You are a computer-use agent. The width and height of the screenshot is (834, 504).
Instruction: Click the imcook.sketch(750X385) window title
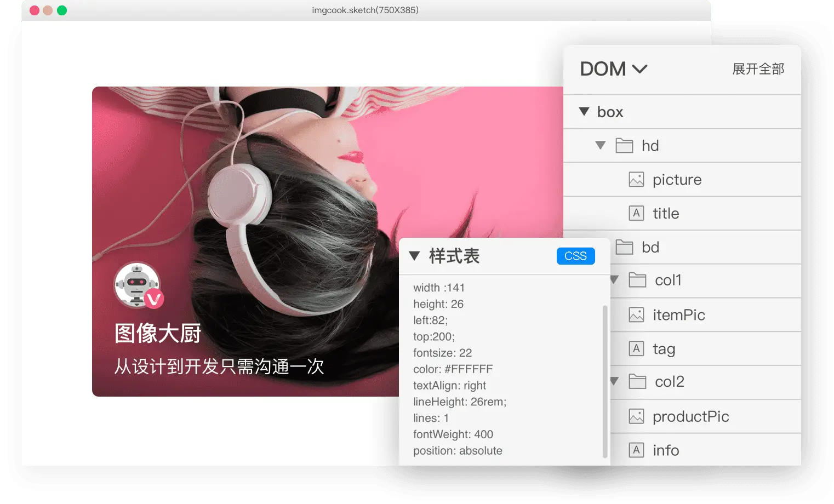tap(365, 10)
